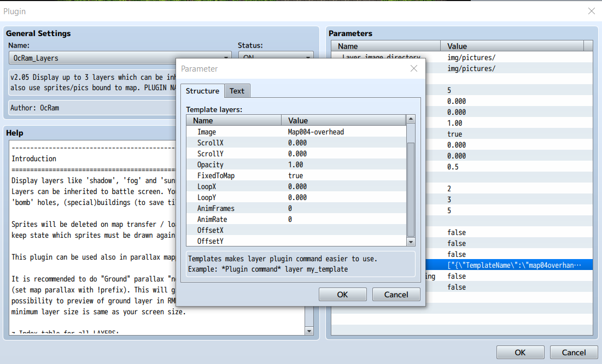Select the first img/pictures/ value in Parameters
This screenshot has height=364, width=602.
pyautogui.click(x=471, y=57)
